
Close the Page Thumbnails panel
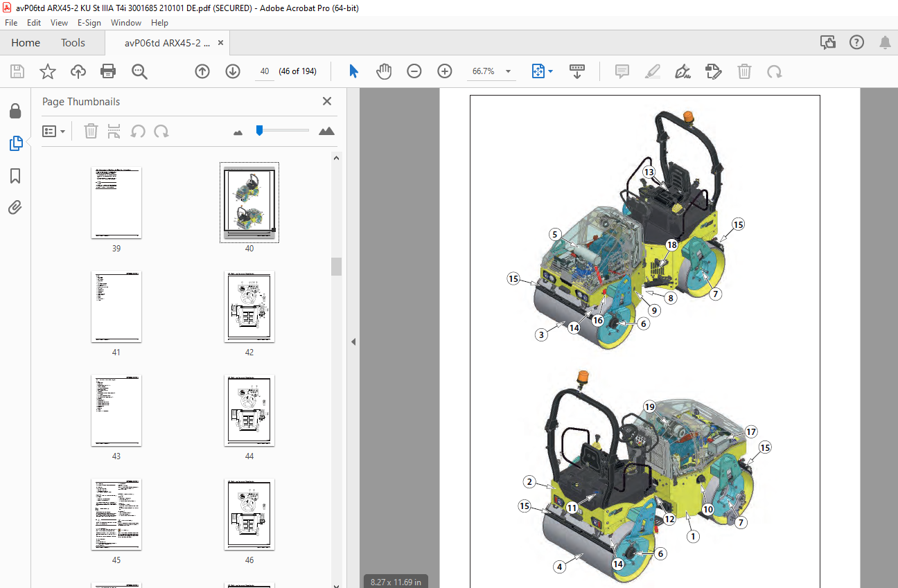coord(327,101)
